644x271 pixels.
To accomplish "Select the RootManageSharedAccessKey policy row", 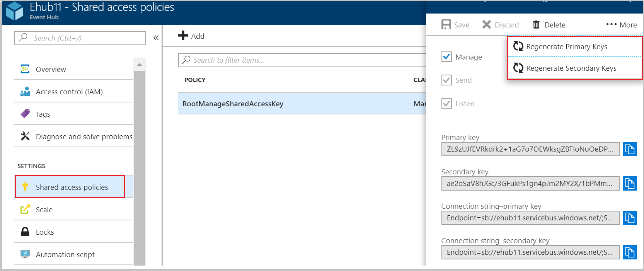I will [233, 104].
